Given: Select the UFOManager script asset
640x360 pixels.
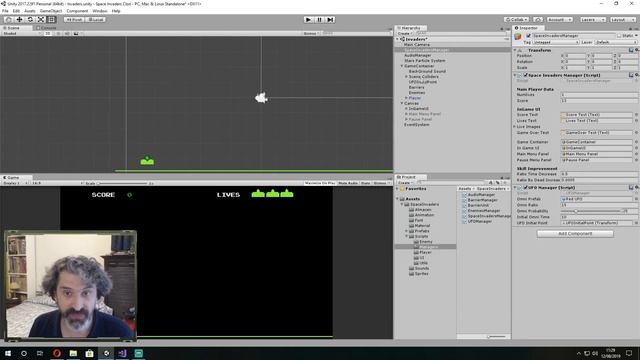Looking at the screenshot, I should (477, 221).
